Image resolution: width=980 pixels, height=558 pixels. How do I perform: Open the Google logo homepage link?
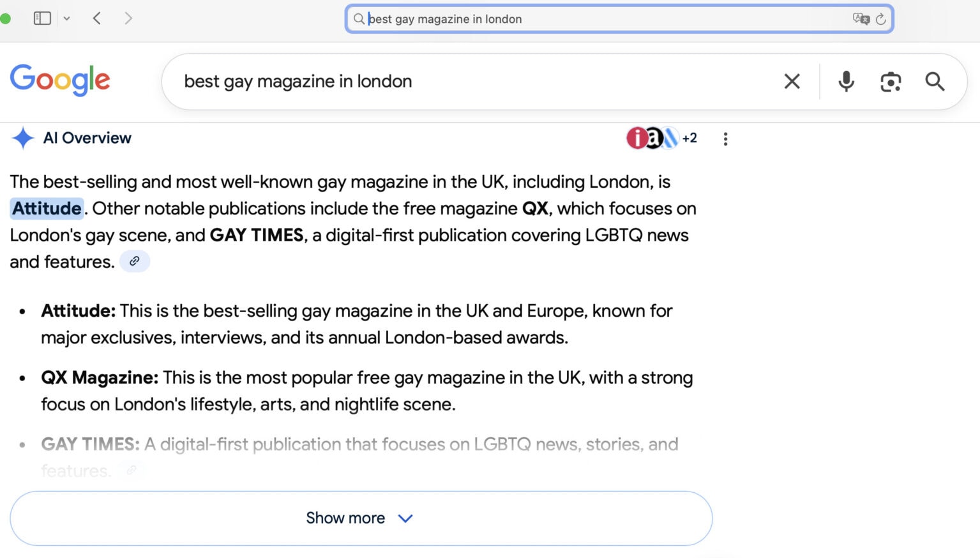tap(60, 80)
